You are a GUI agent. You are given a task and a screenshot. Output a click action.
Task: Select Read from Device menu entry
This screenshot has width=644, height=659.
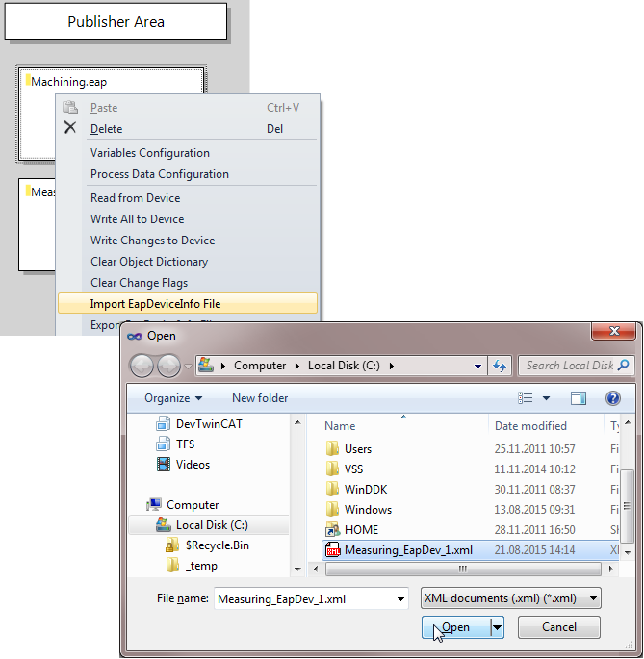click(x=188, y=197)
